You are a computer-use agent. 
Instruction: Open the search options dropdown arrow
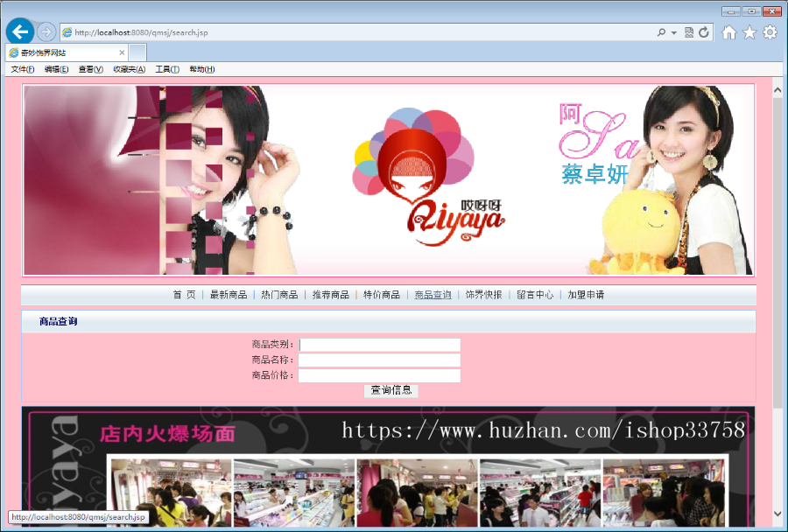672,31
